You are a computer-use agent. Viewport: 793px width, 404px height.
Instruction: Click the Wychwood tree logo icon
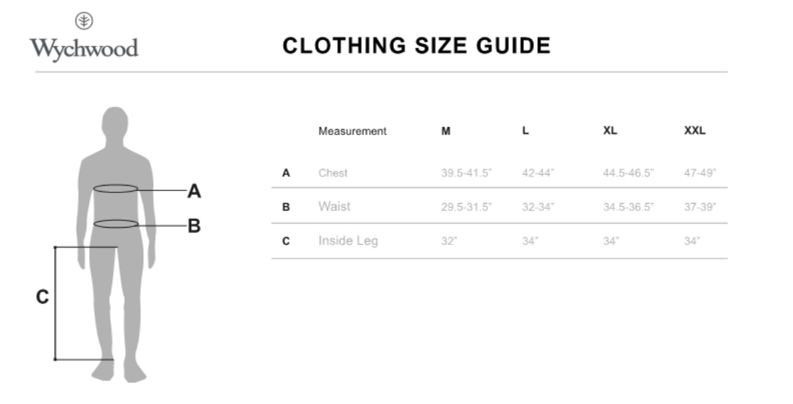pos(84,21)
